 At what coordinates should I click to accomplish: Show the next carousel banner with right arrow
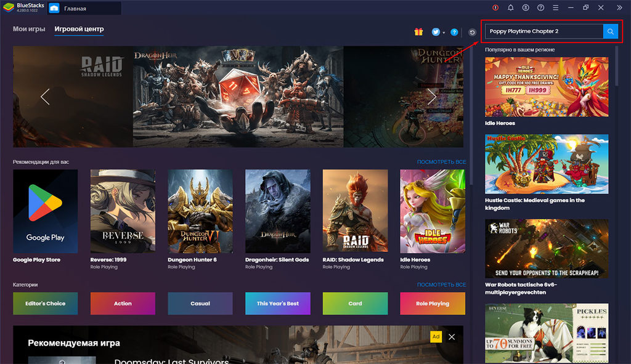click(432, 97)
